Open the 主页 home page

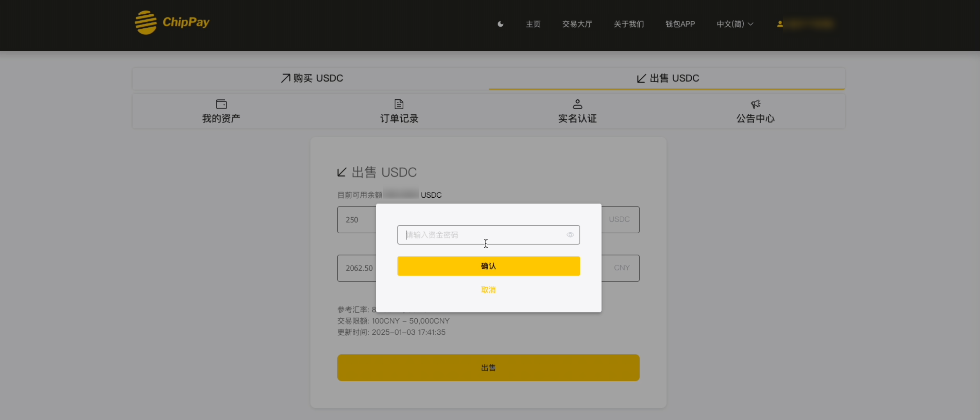[533, 24]
